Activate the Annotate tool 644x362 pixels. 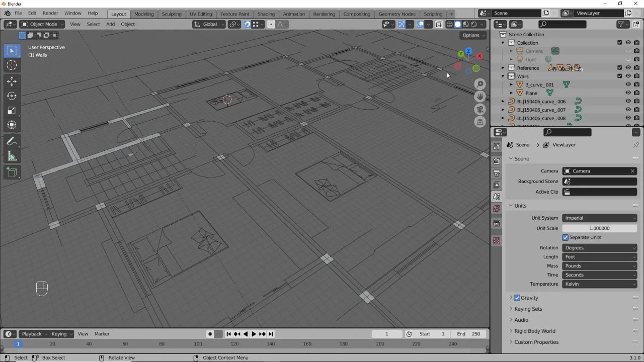coord(12,141)
